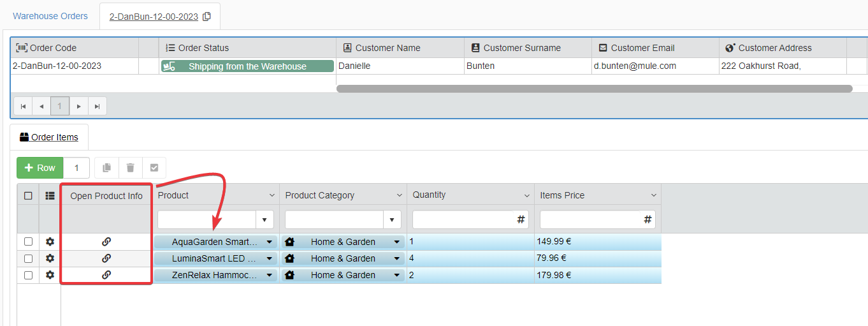Open product info link for ZenRelax Hammock row
Image resolution: width=868 pixels, height=326 pixels.
[106, 275]
